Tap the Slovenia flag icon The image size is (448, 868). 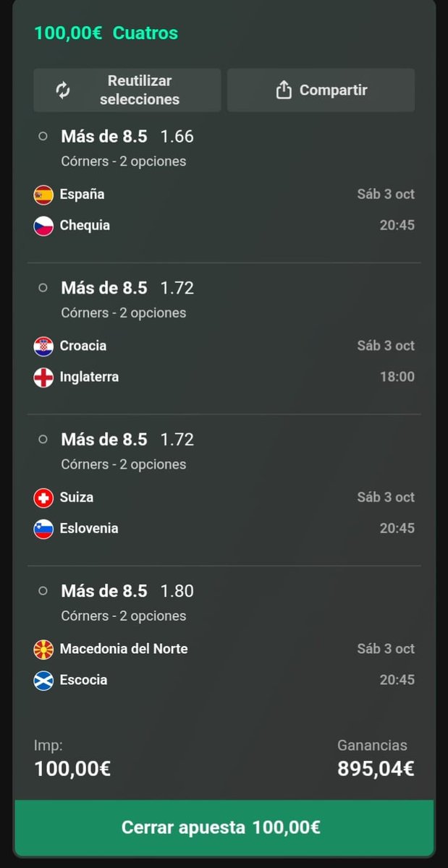[x=43, y=529]
